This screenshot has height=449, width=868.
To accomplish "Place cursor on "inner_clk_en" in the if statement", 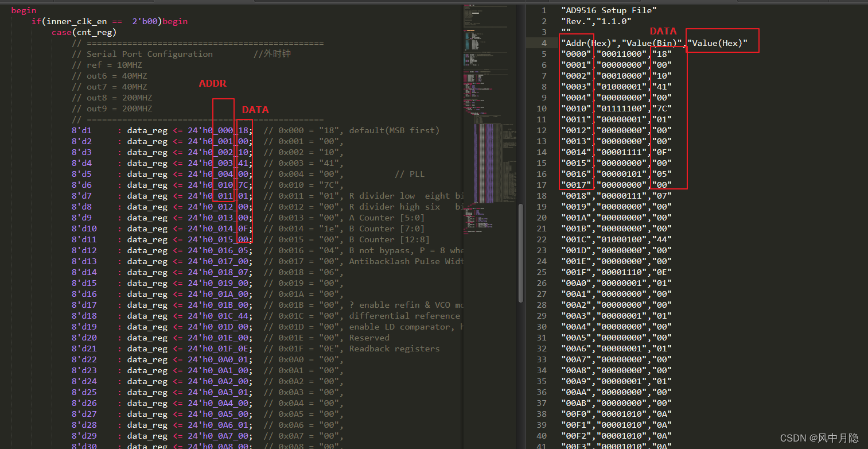I will click(x=77, y=21).
